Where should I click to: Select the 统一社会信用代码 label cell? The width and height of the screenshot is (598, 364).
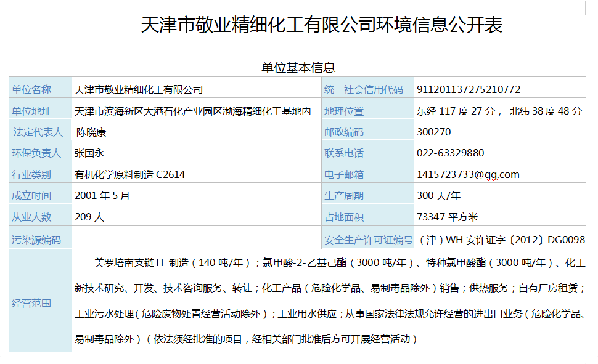click(x=367, y=87)
